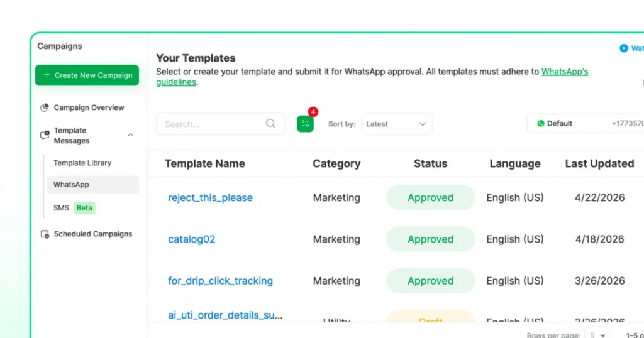644x338 pixels.
Task: Focus the template Search field
Action: tap(220, 124)
